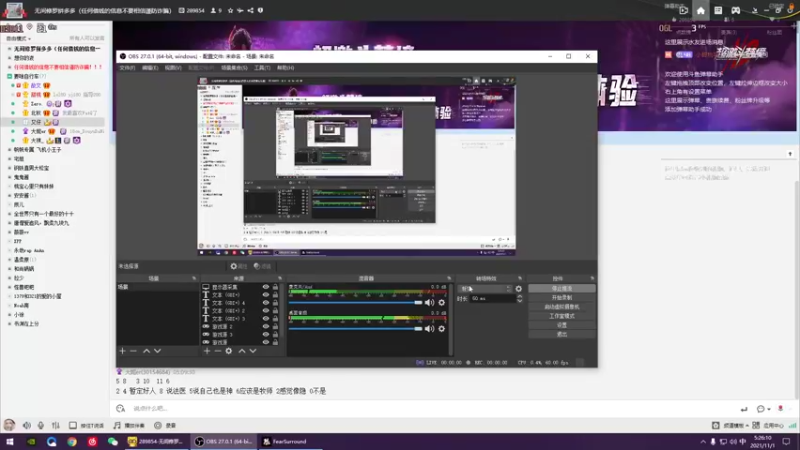Mute the 麦克风/Aux speaker icon
800x450 pixels.
[430, 303]
